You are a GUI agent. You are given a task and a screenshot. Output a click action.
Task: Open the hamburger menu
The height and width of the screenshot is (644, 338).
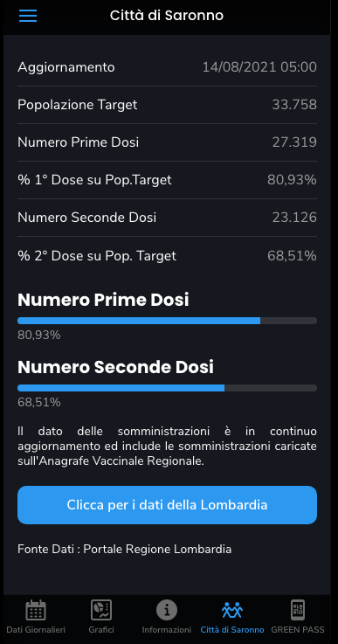click(x=28, y=16)
